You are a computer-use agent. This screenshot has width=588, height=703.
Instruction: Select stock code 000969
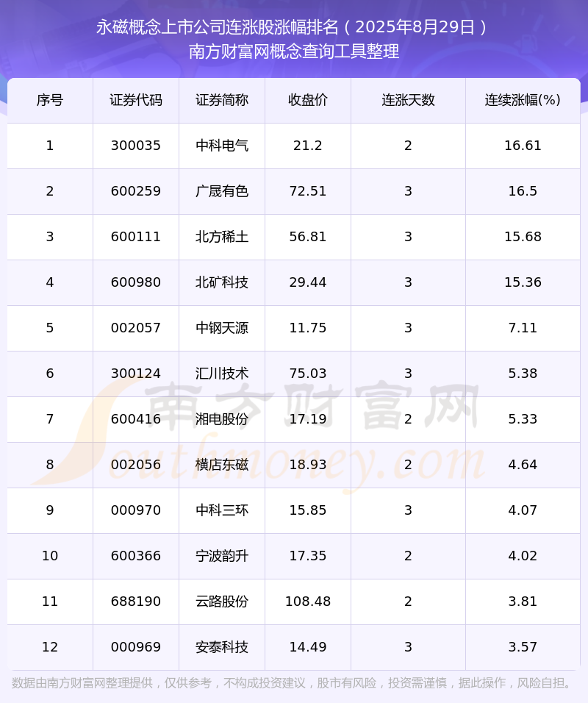coord(136,647)
